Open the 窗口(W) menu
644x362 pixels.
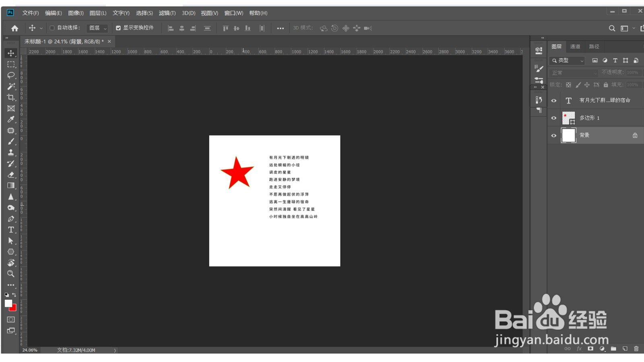click(233, 13)
